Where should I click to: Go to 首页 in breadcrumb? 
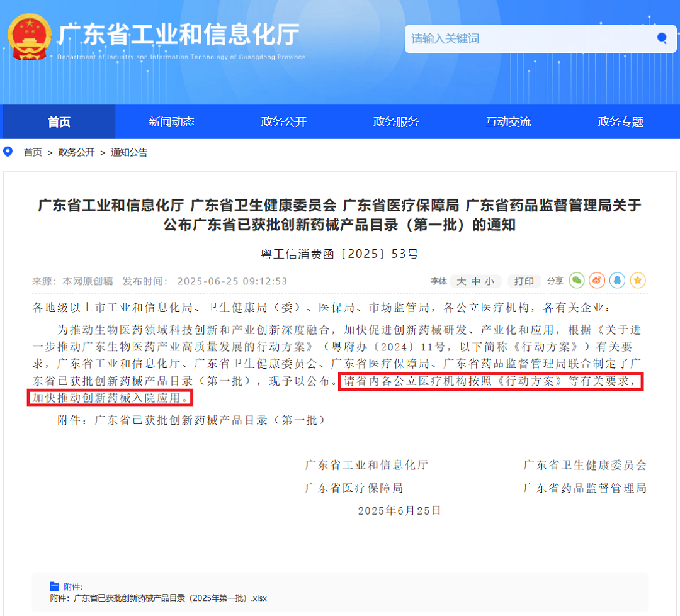pos(33,152)
